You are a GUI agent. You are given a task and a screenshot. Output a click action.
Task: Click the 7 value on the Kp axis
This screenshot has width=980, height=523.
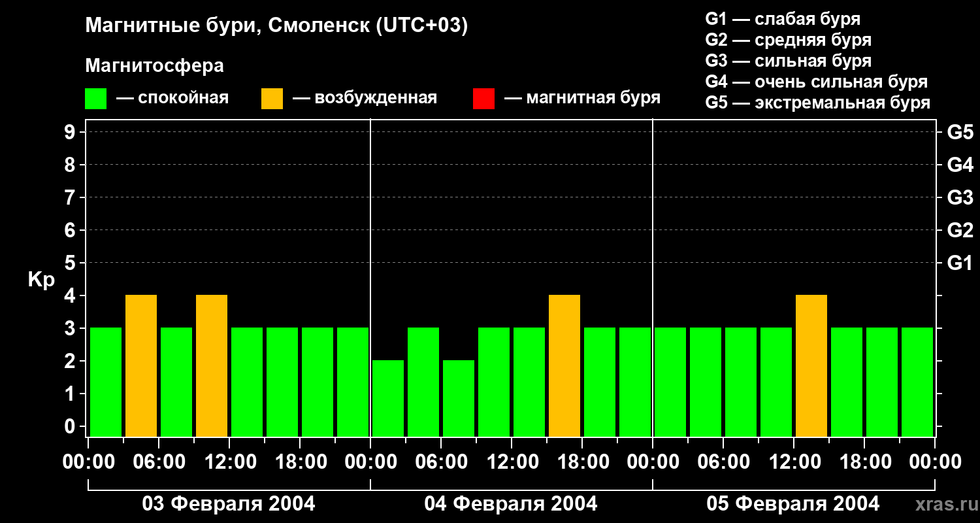point(71,197)
